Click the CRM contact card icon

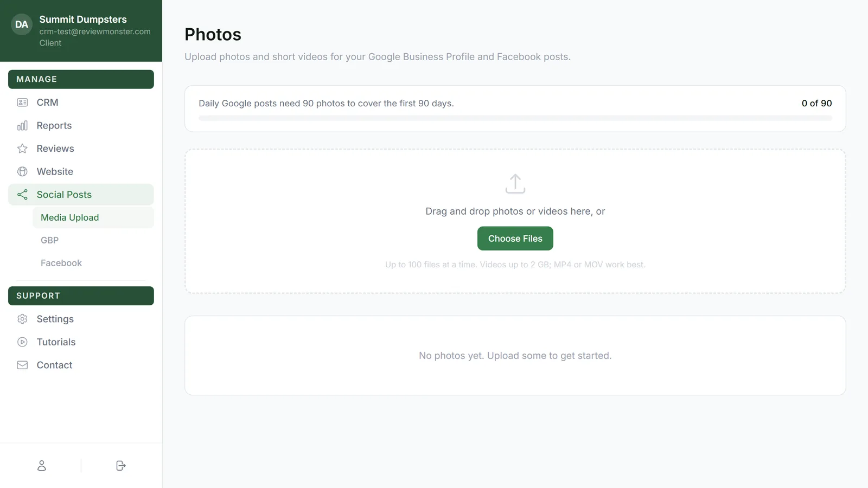pos(22,102)
